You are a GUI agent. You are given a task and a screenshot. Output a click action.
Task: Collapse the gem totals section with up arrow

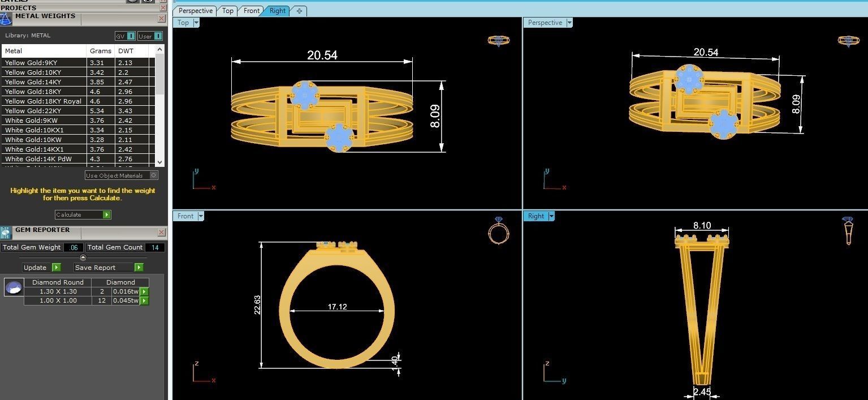(x=83, y=257)
